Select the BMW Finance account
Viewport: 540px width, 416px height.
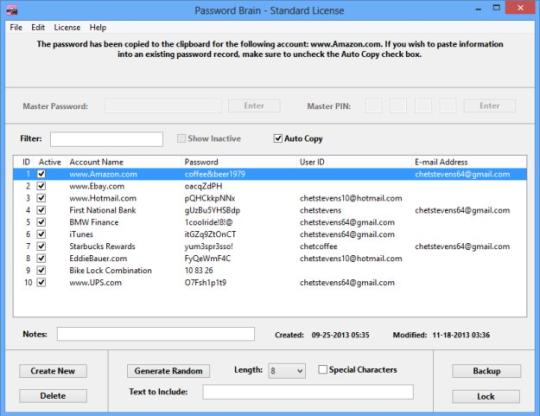(x=94, y=222)
